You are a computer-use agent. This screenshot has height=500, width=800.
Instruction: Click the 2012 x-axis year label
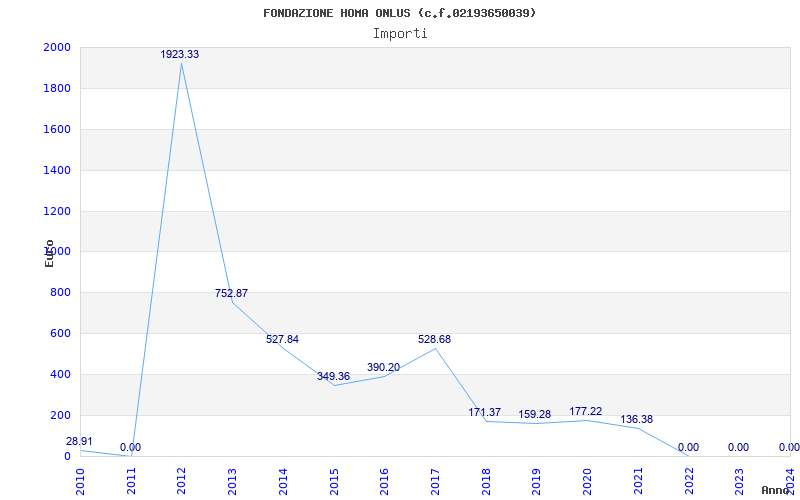(182, 481)
